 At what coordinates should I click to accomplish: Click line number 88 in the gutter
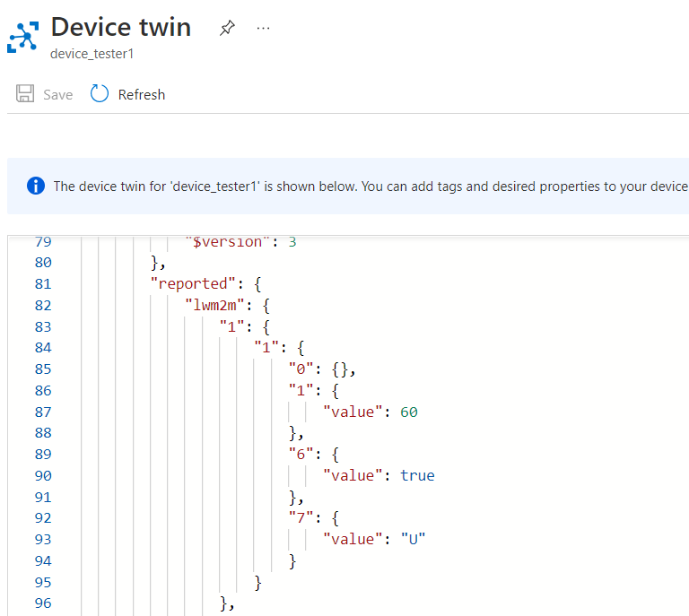[x=43, y=433]
